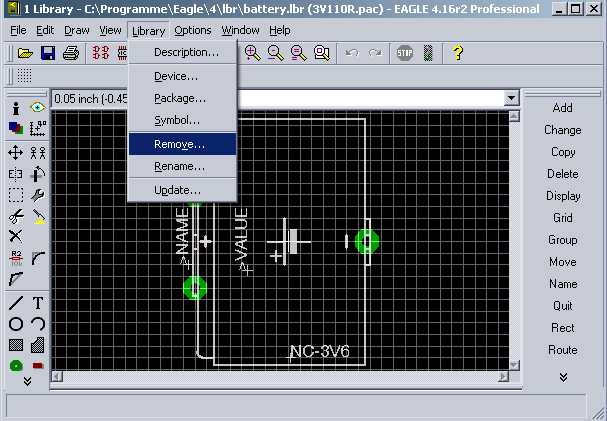Click the Zoom In magnifier icon
The height and width of the screenshot is (421, 607).
pyautogui.click(x=252, y=53)
